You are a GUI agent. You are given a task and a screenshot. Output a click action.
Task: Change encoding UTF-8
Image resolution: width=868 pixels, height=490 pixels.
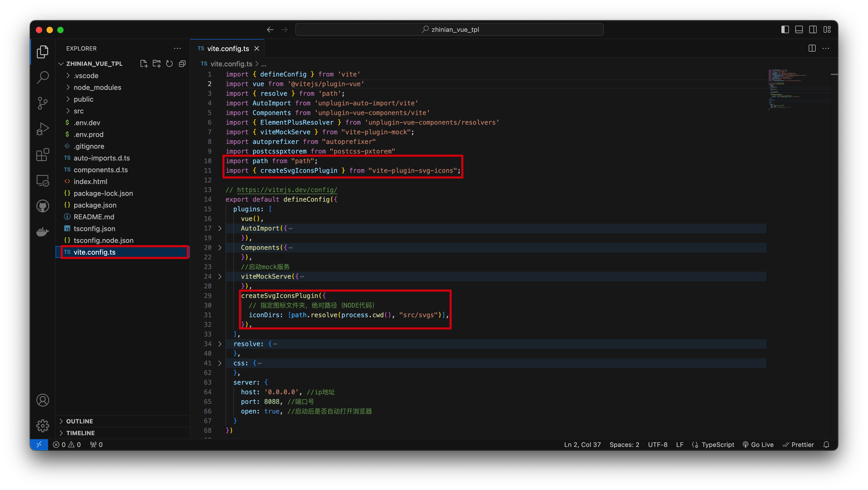657,445
